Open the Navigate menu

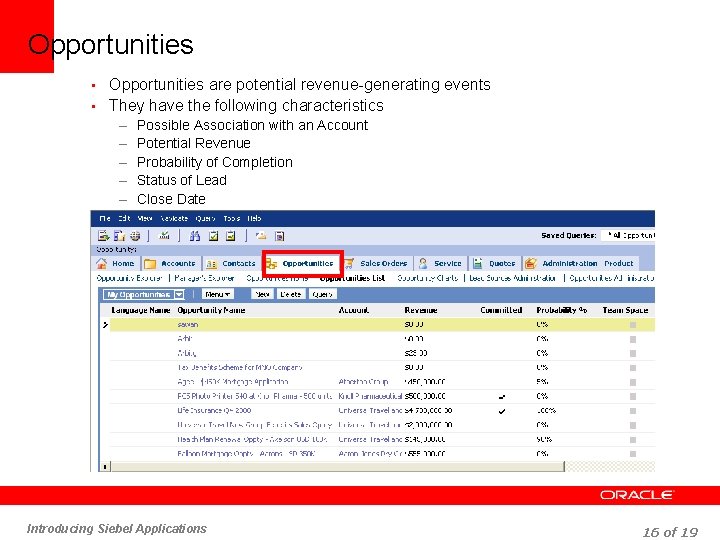click(174, 218)
